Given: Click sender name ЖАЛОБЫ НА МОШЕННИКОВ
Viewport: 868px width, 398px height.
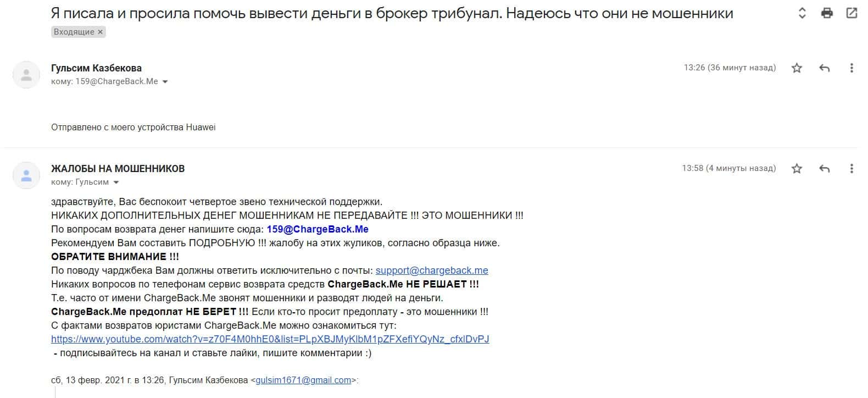Looking at the screenshot, I should (x=118, y=169).
